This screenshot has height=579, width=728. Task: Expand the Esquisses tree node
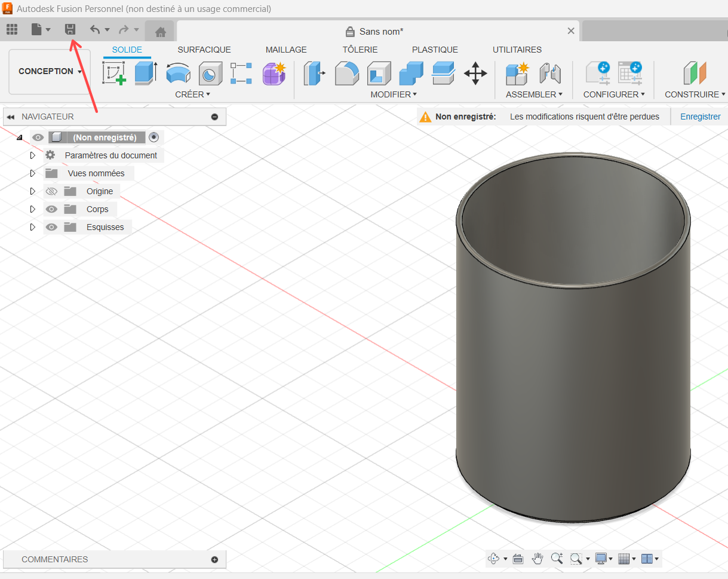(33, 227)
